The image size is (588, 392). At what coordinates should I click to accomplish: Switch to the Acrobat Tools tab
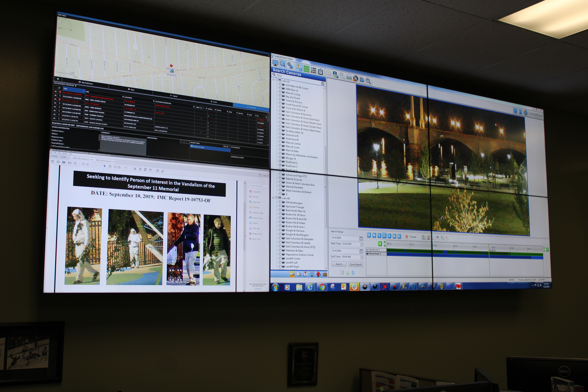(64, 157)
